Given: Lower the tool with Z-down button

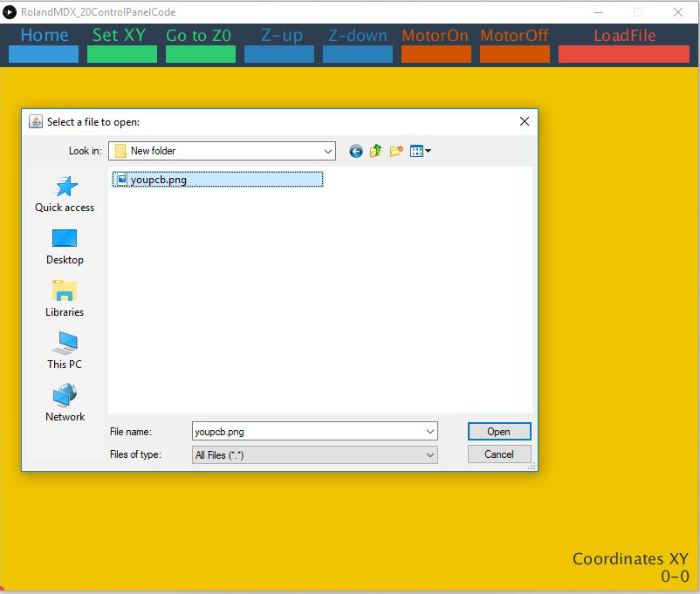Looking at the screenshot, I should tap(358, 53).
